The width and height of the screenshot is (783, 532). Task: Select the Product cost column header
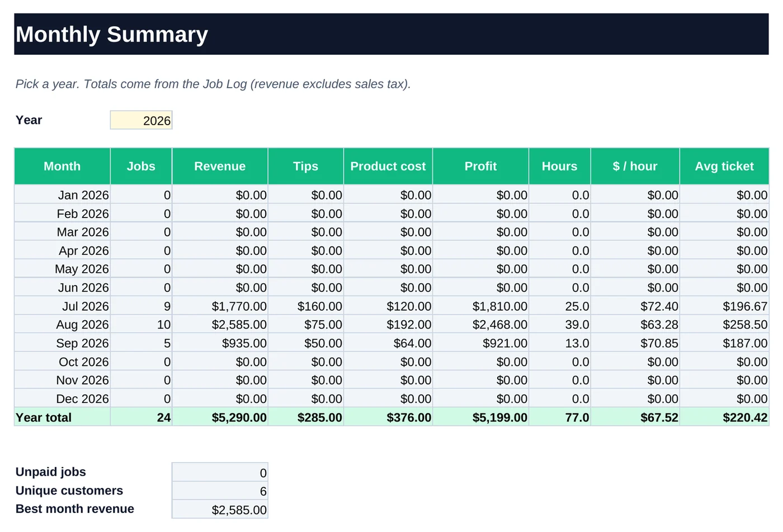tap(388, 166)
